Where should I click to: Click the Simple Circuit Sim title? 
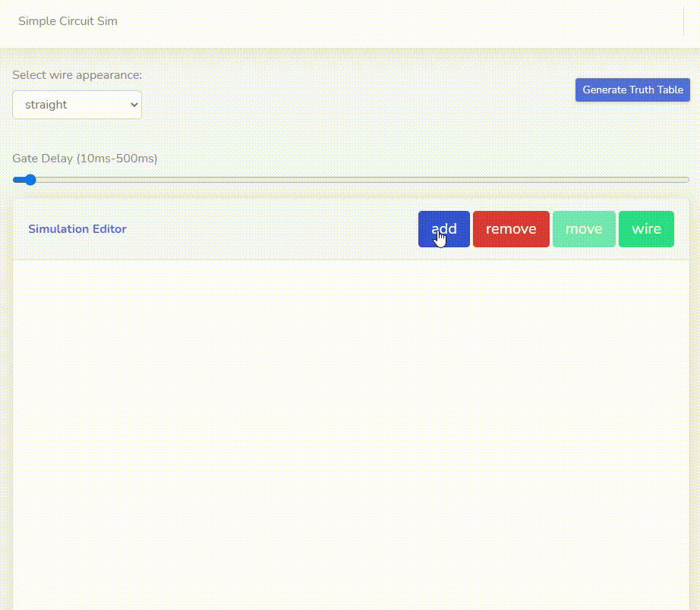[68, 21]
